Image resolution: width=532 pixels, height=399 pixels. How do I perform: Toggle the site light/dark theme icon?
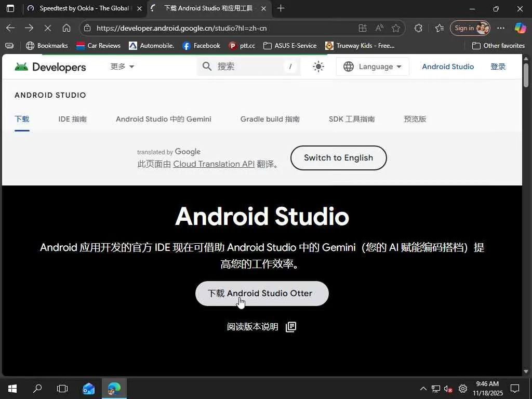(x=318, y=66)
